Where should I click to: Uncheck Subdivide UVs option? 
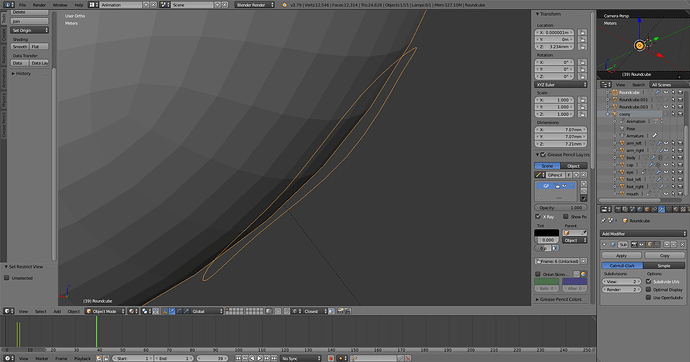click(x=649, y=282)
